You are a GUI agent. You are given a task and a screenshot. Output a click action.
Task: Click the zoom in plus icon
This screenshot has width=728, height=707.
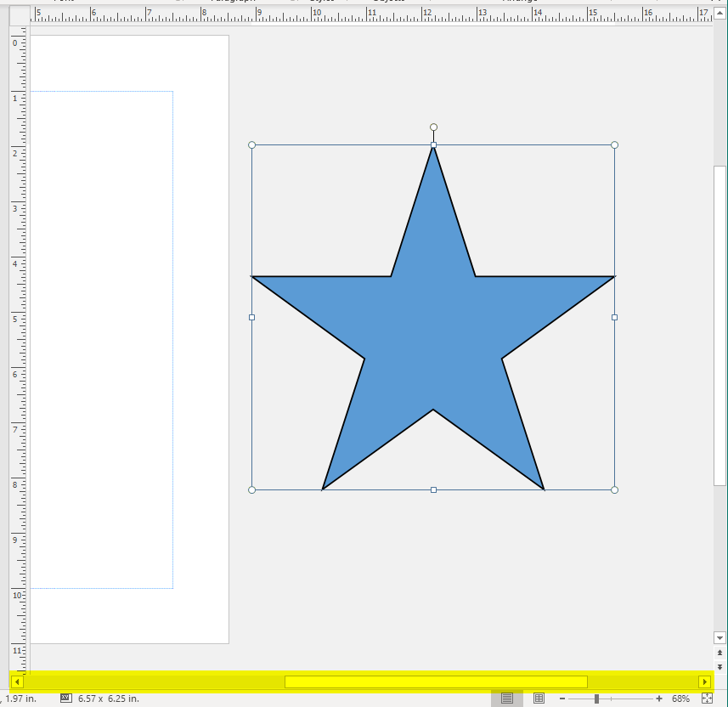(x=659, y=699)
